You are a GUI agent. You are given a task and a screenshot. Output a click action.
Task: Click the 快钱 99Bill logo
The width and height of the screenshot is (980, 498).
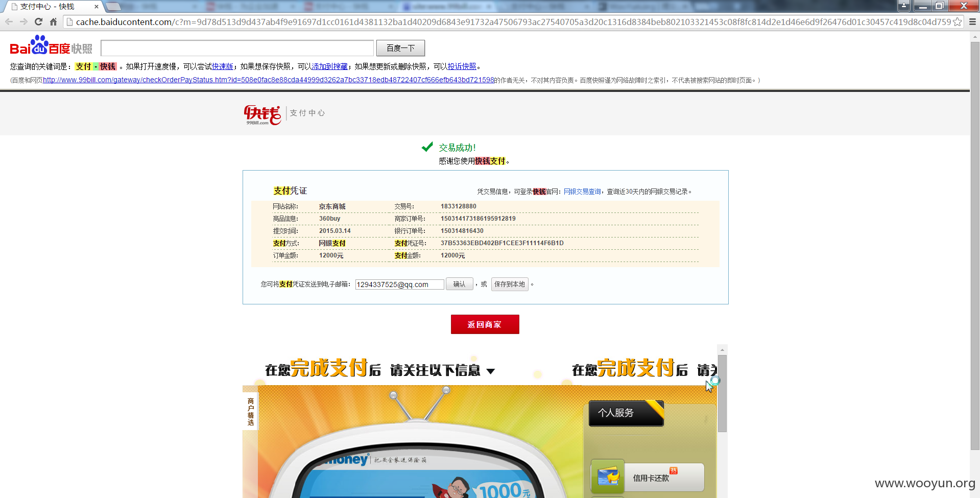[262, 115]
